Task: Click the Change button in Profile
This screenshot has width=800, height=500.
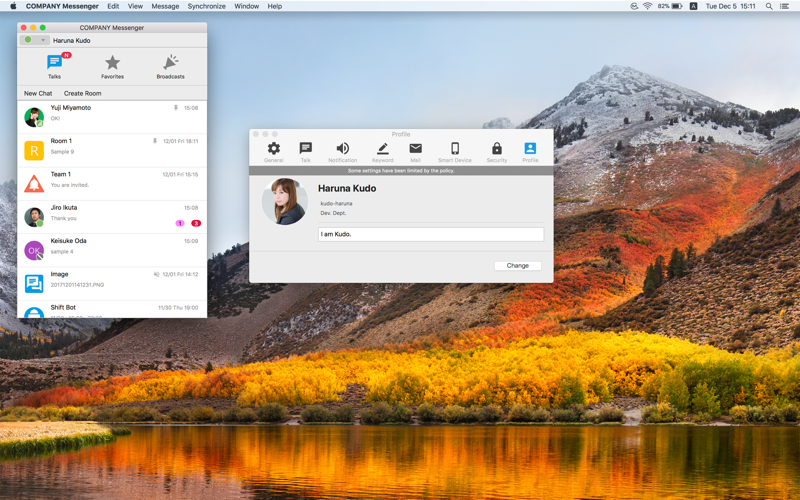Action: pos(517,266)
